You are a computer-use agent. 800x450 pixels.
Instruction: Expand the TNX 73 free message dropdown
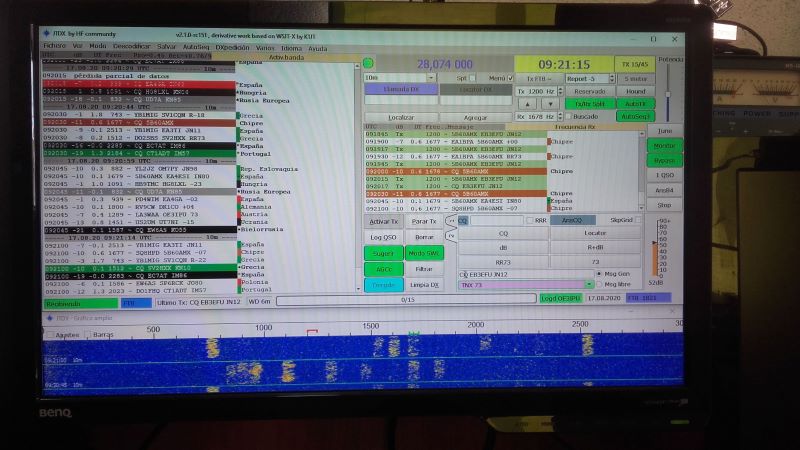click(x=591, y=285)
